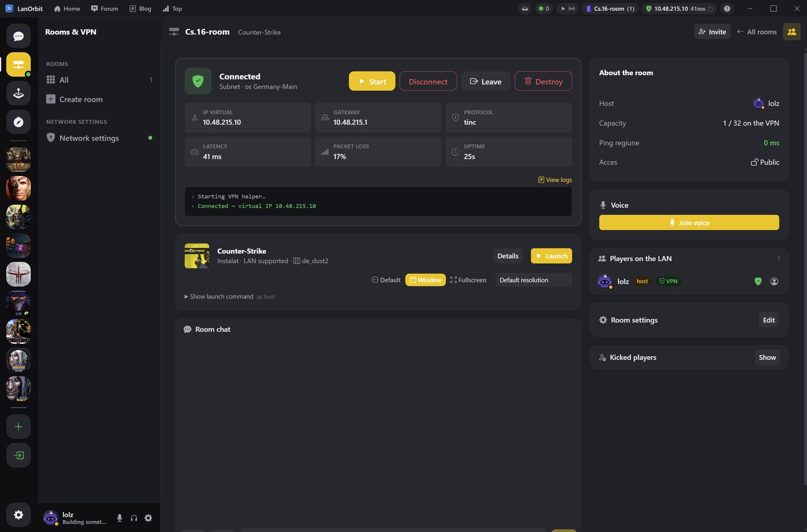Open the Blog menu item
The height and width of the screenshot is (532, 807).
pyautogui.click(x=140, y=9)
